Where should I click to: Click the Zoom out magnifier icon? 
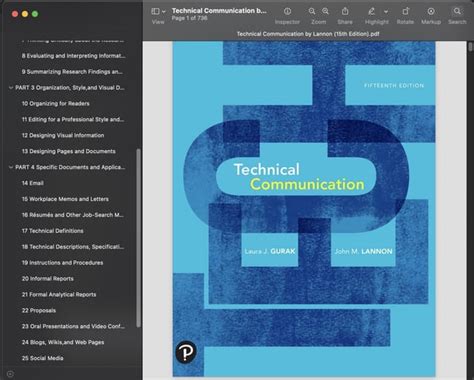pyautogui.click(x=312, y=11)
